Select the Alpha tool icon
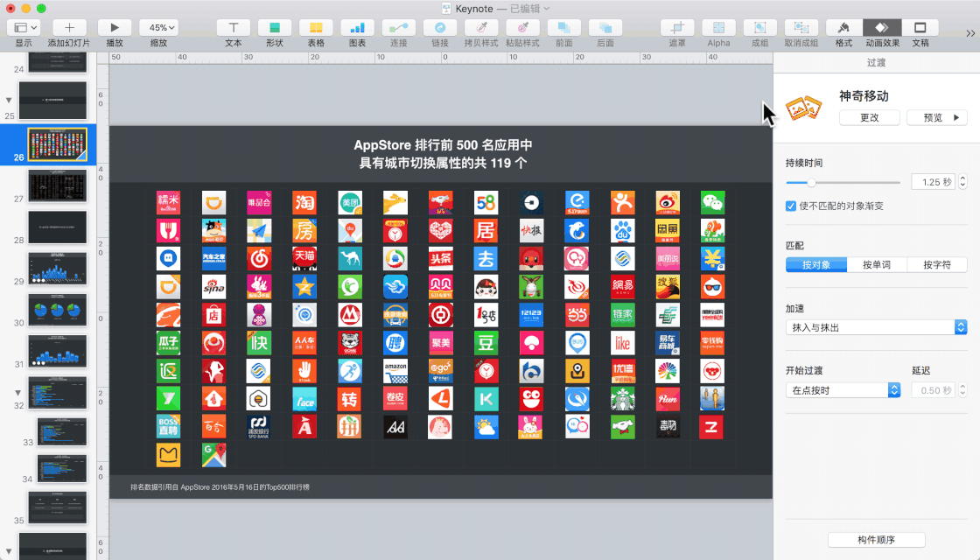The height and width of the screenshot is (560, 980). 718,27
